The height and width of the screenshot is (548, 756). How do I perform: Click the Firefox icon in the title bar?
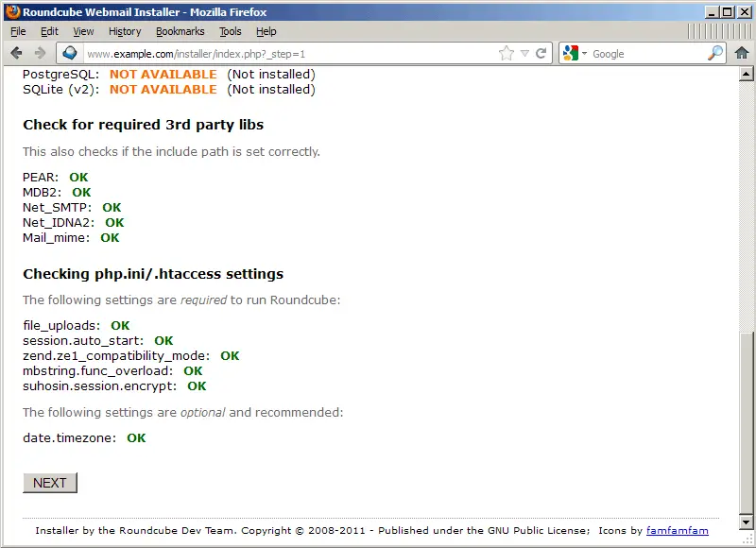point(13,11)
